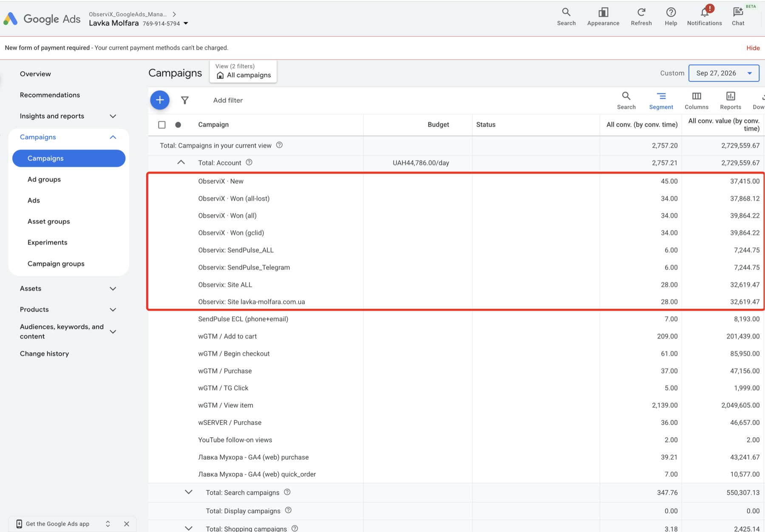Open Recommendations in the sidebar

point(50,95)
